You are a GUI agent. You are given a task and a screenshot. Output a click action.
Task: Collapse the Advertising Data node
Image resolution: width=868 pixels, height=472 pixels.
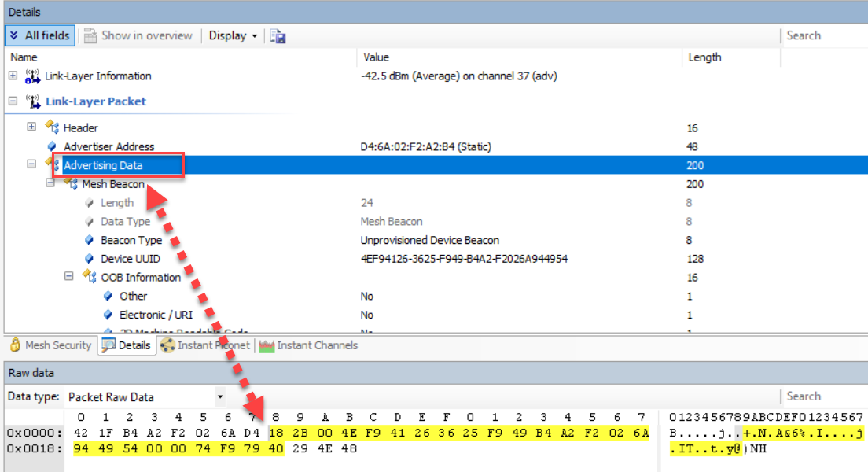(x=31, y=164)
